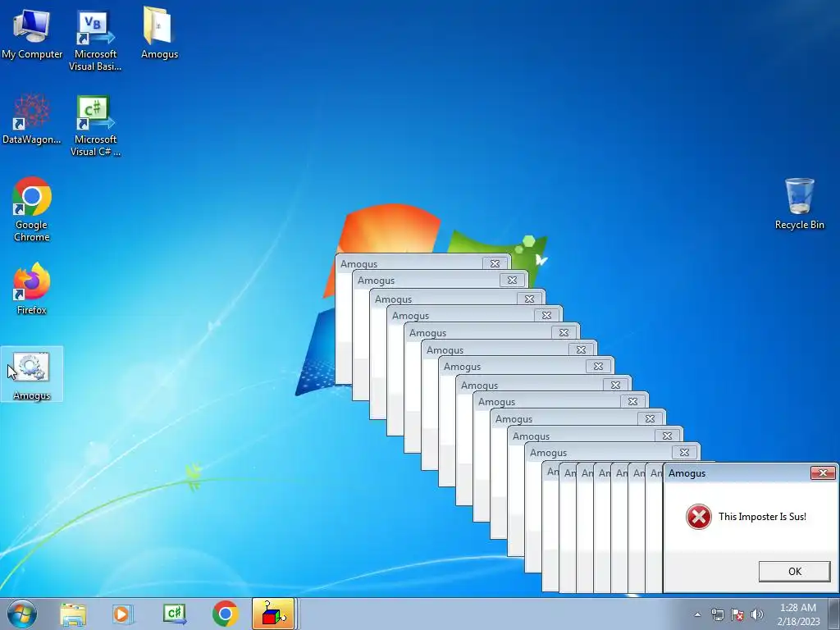The image size is (840, 630).
Task: Select the running Amogus app taskbar button
Action: 273,614
